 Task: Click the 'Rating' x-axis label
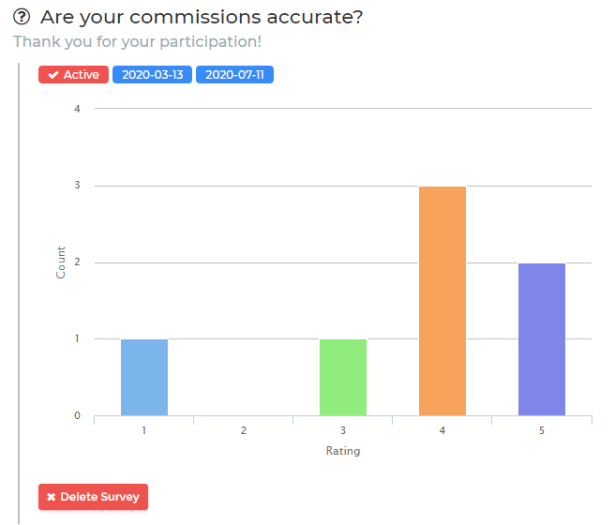pyautogui.click(x=343, y=451)
